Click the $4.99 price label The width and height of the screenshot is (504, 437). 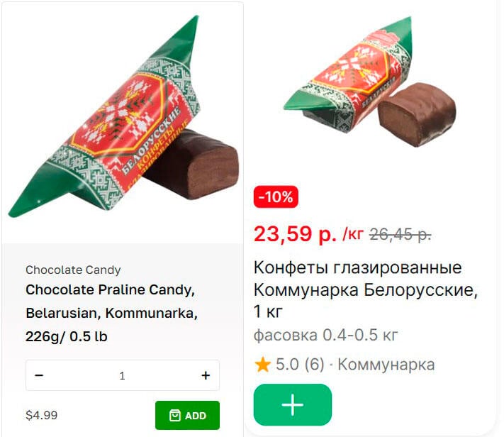point(41,415)
